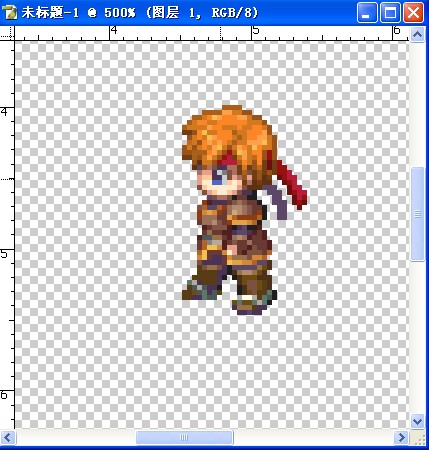Click the vertical scrollbar thumb
429x450 pixels.
[x=417, y=214]
